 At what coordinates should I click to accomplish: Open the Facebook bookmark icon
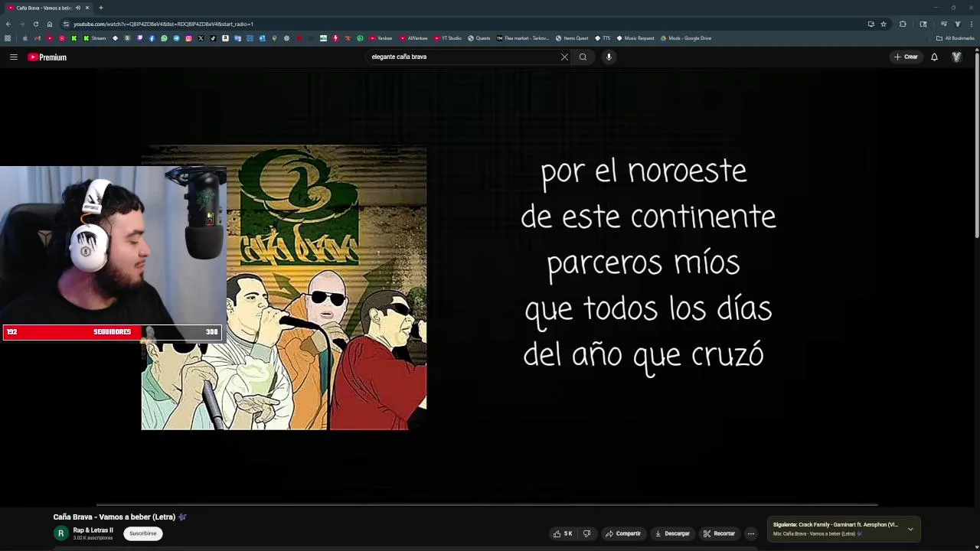[152, 38]
